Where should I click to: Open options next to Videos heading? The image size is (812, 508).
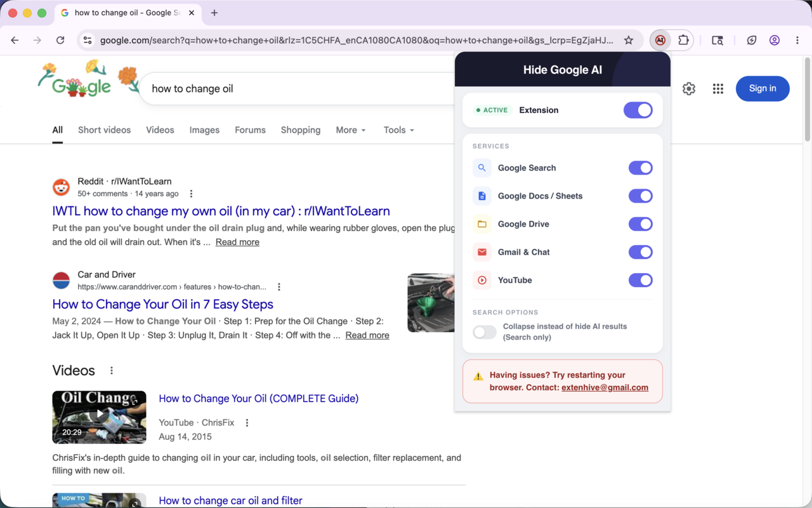coord(112,371)
